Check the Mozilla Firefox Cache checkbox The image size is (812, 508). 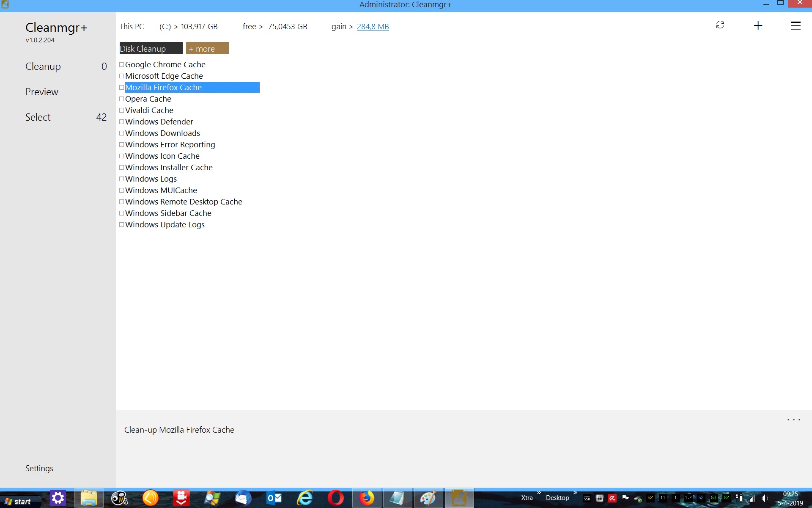(122, 88)
